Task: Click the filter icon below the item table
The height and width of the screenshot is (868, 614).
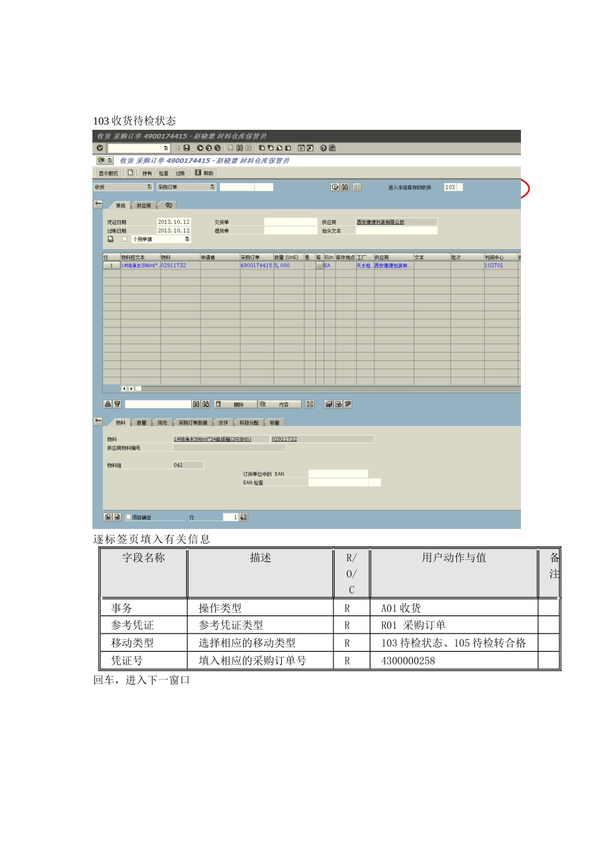Action: click(117, 404)
